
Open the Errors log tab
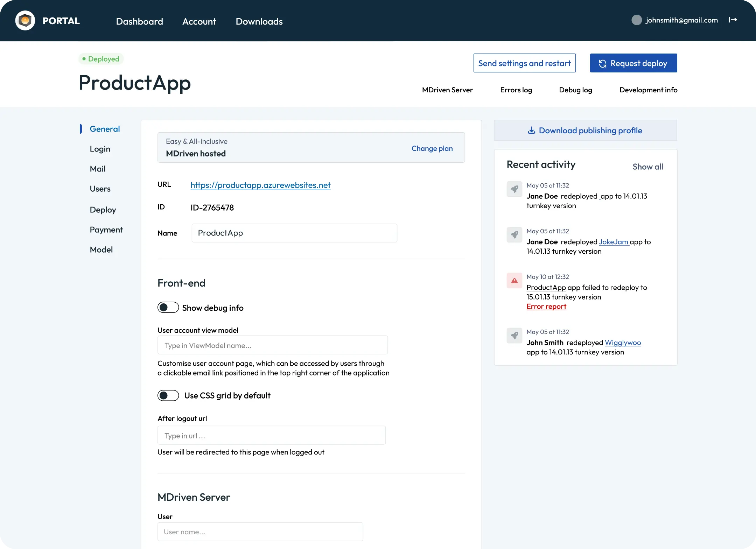point(516,90)
